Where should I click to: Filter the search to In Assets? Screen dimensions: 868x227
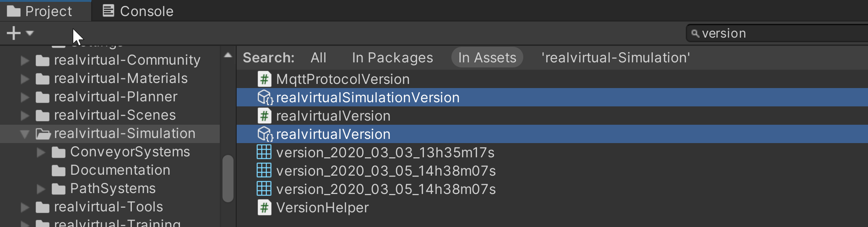click(x=487, y=58)
